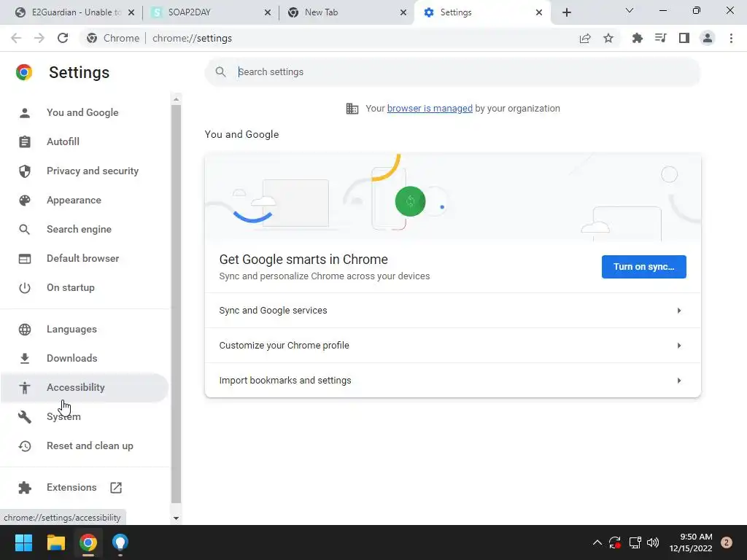
Task: Bookmark this page with the star icon
Action: [x=608, y=38]
